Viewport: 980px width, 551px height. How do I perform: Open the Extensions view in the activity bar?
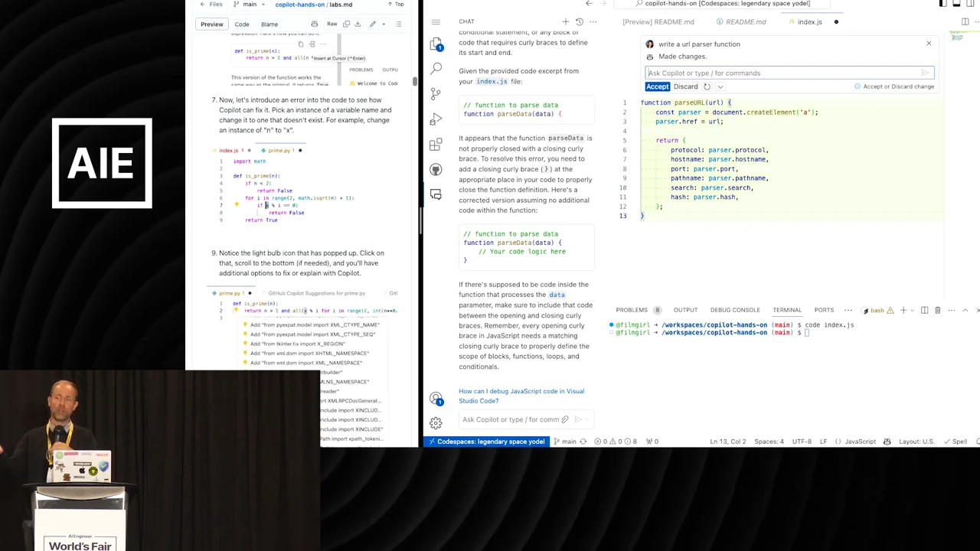(x=436, y=144)
